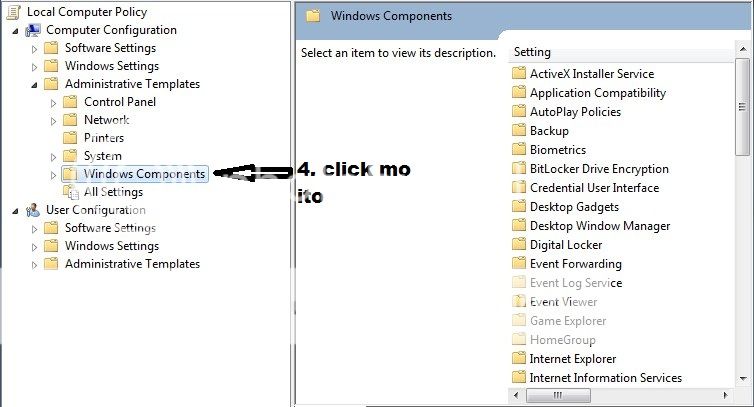
Task: Open Credential User Interface folder
Action: pyautogui.click(x=594, y=188)
